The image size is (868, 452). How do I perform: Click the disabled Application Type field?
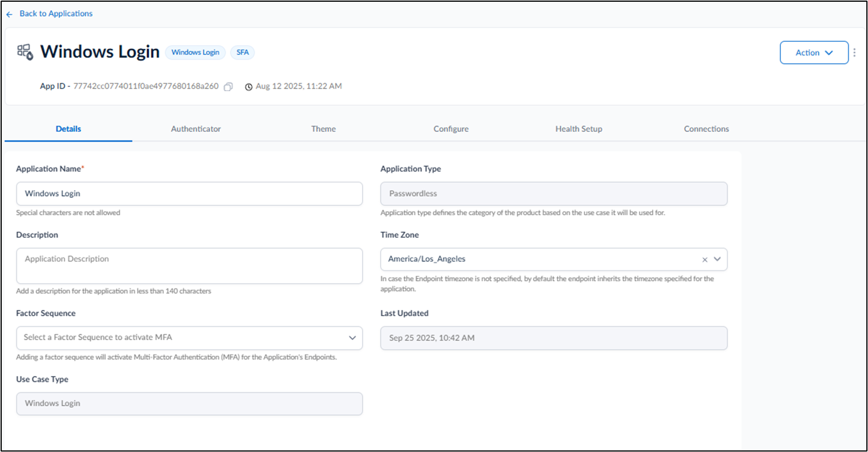point(554,194)
